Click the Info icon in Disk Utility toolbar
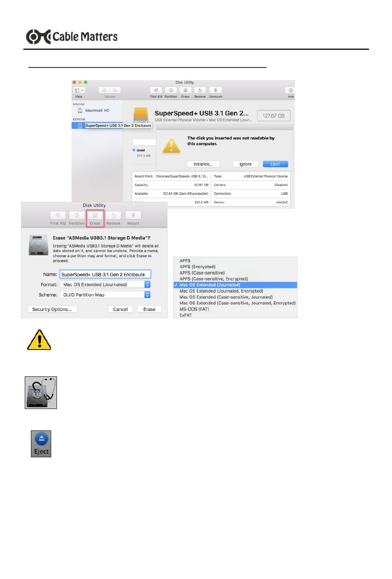Screen dimensions: 392x579 [x=290, y=90]
